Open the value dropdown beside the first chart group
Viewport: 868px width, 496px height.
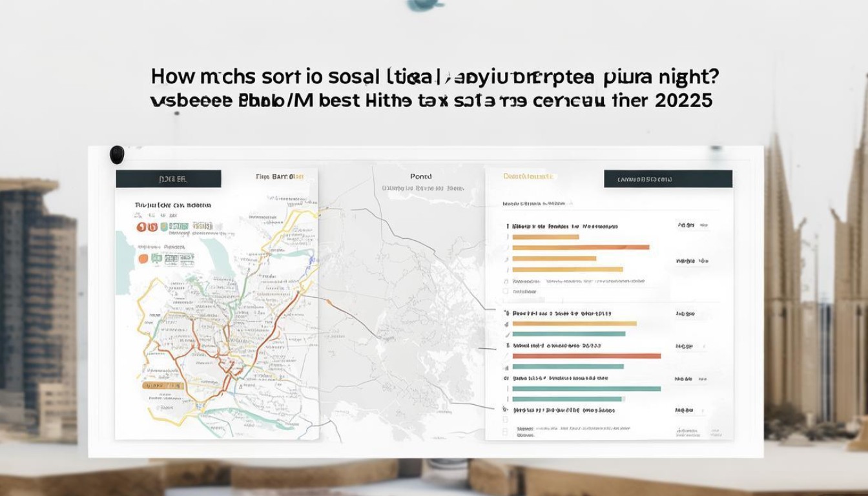point(692,225)
